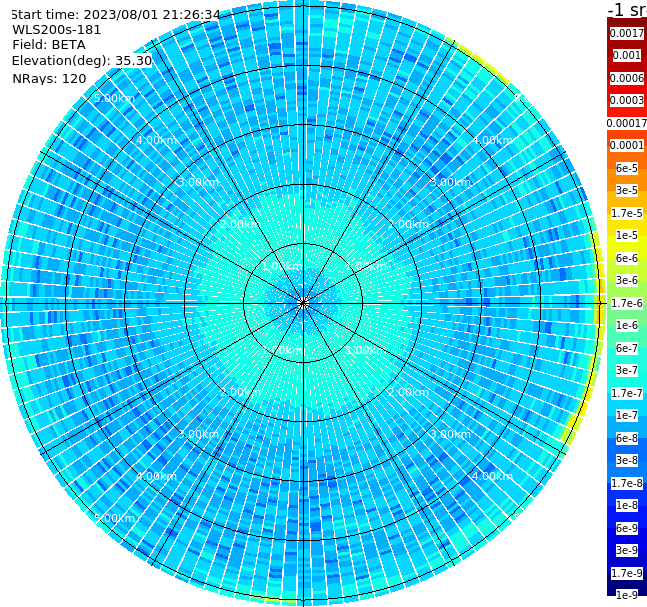Click the 6e-7 colorbar tick label
647x607 pixels.
(x=627, y=348)
